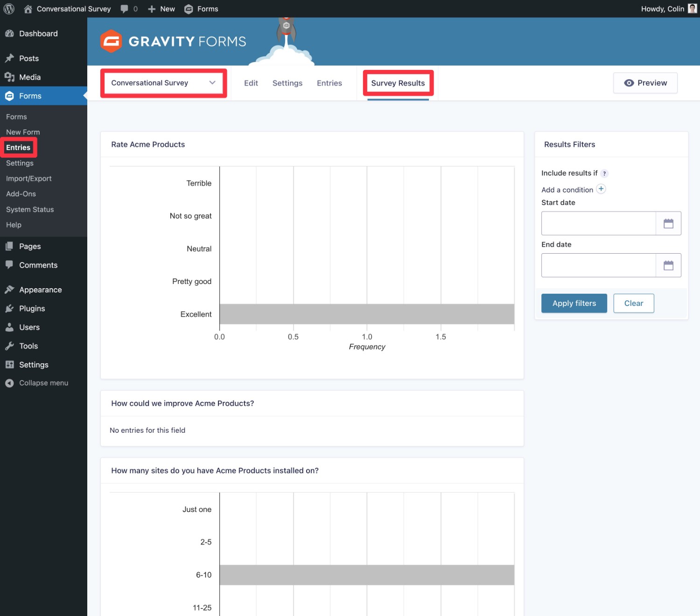Open Add-Ons in the sidebar
The width and height of the screenshot is (700, 616).
21,194
